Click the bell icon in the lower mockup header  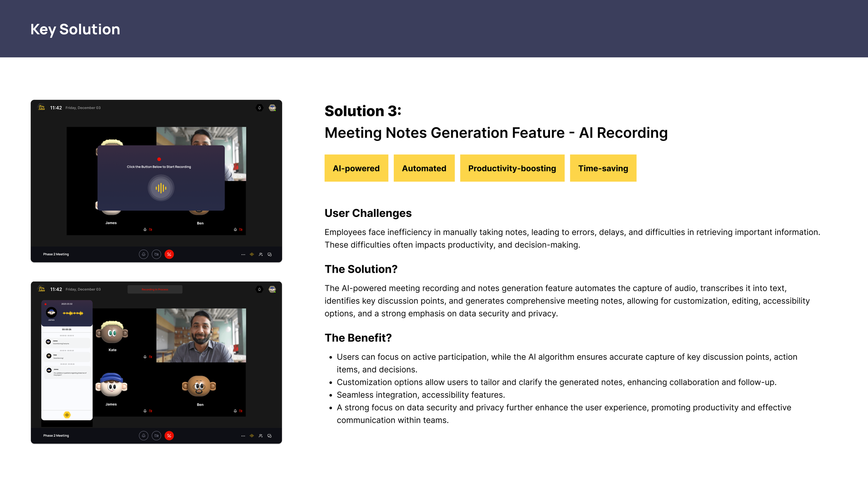[259, 289]
